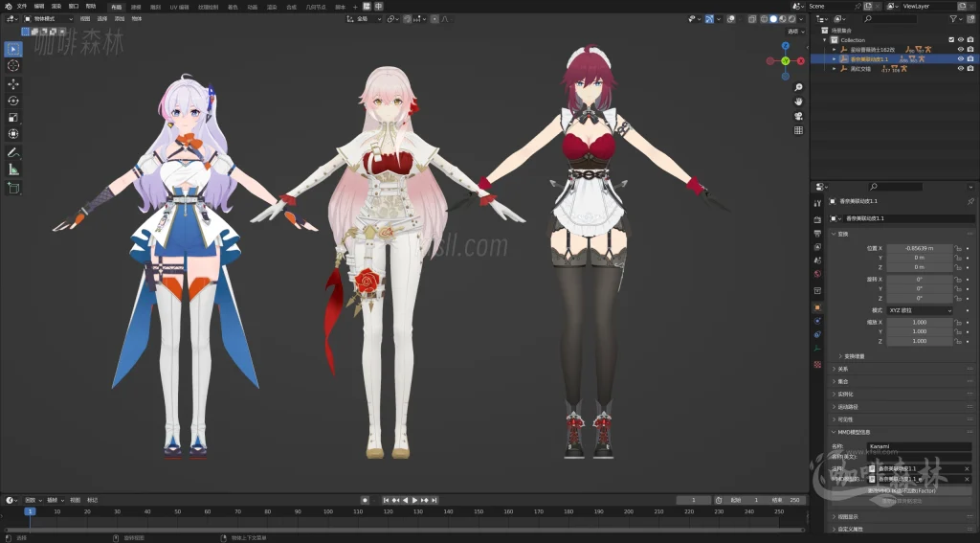The width and height of the screenshot is (980, 543).
Task: Enable solid viewport shading mode
Action: pos(773,19)
